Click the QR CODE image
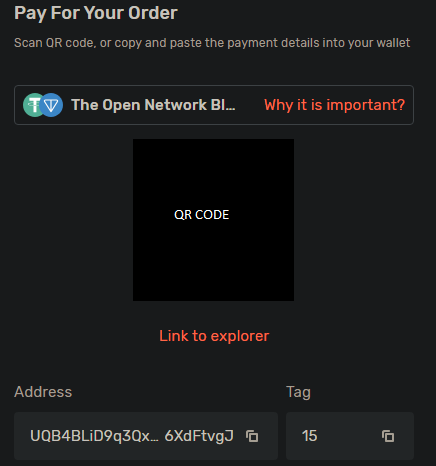436x466 pixels. (213, 220)
